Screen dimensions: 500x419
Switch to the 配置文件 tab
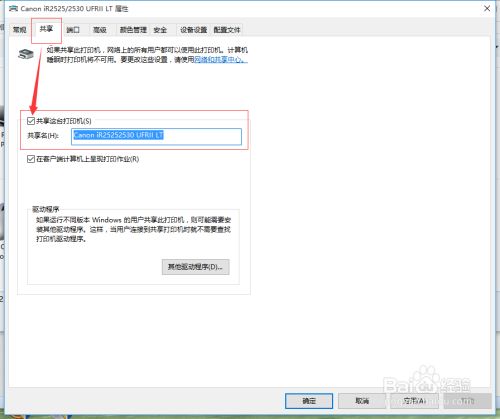[x=227, y=30]
